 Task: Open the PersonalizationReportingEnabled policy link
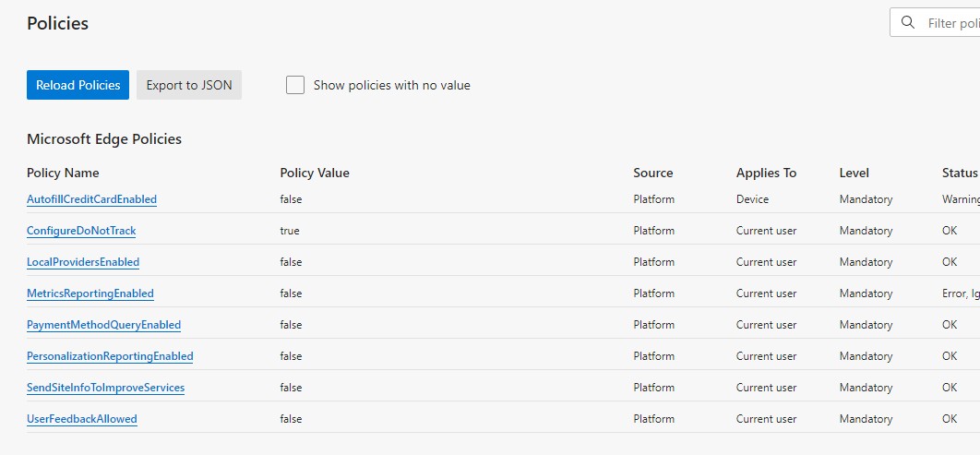110,355
